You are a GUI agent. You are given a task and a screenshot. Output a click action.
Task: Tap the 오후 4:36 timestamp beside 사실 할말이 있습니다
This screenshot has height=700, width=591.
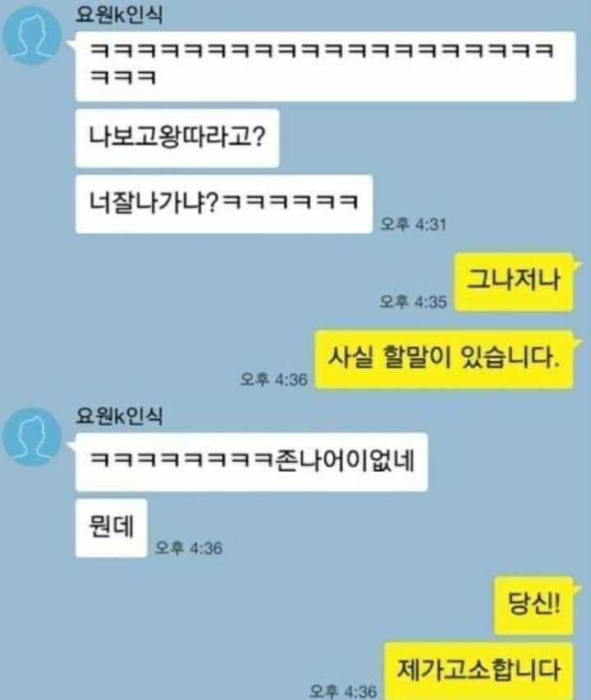(x=273, y=379)
